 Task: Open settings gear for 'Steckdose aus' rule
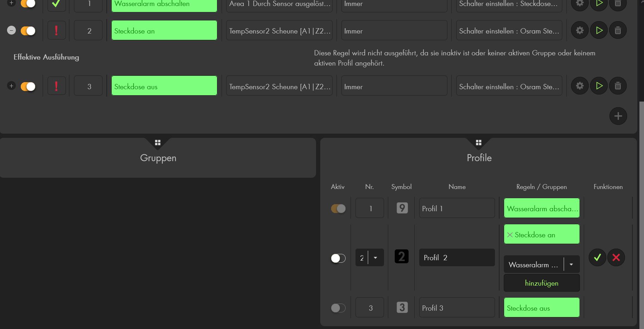point(580,86)
